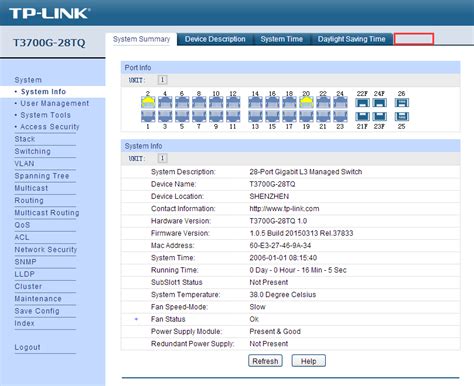Image resolution: width=474 pixels, height=386 pixels.
Task: Expand Spanning Tree menu
Action: (42, 176)
